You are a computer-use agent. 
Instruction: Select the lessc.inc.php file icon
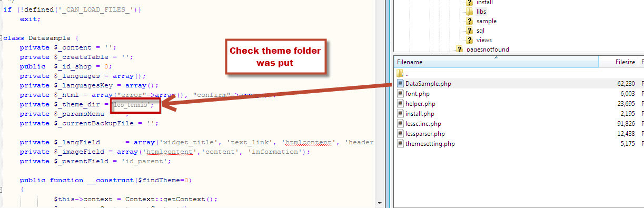point(400,123)
